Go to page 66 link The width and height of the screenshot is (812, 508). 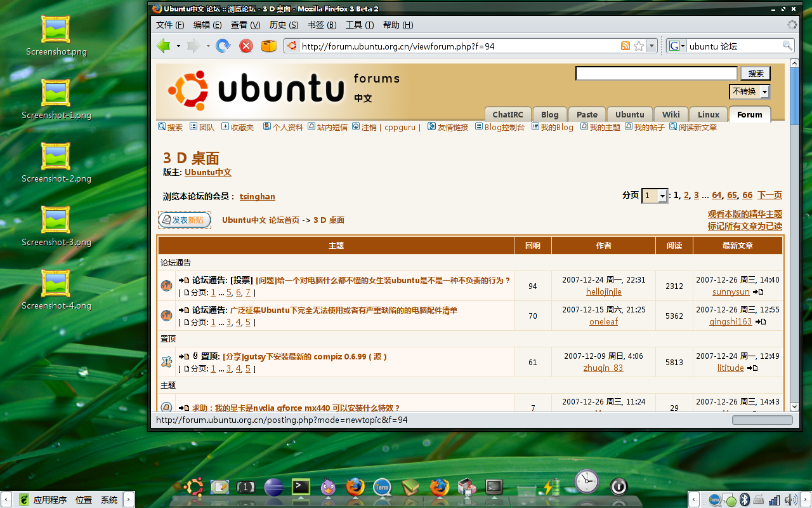point(747,196)
